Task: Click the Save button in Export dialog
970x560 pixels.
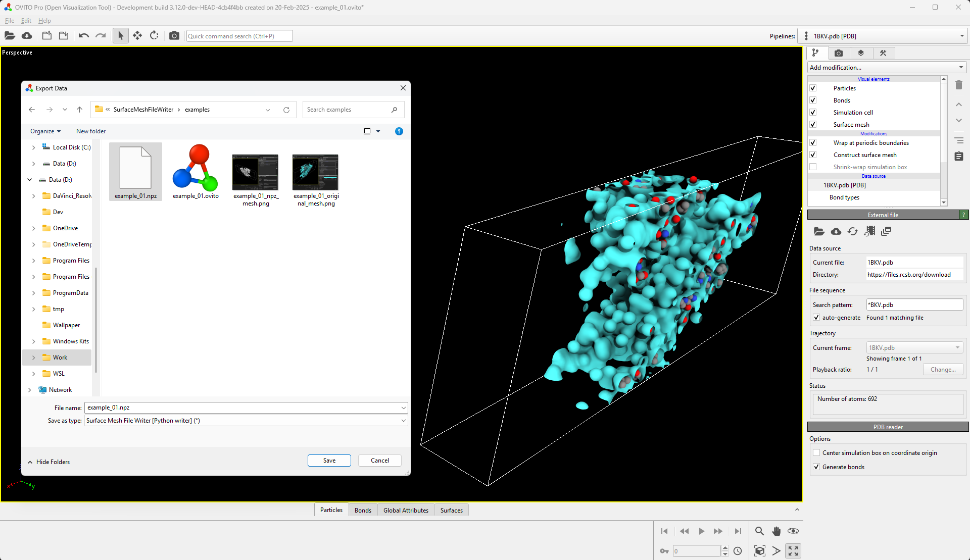Action: tap(329, 461)
